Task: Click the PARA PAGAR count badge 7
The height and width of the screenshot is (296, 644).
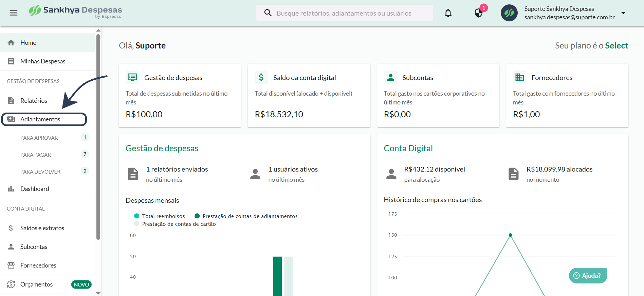Action: coord(85,154)
